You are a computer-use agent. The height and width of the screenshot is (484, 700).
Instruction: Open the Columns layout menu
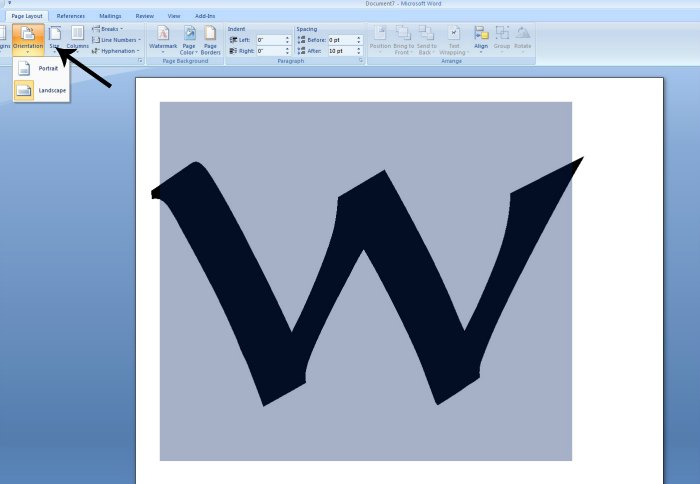click(x=78, y=40)
